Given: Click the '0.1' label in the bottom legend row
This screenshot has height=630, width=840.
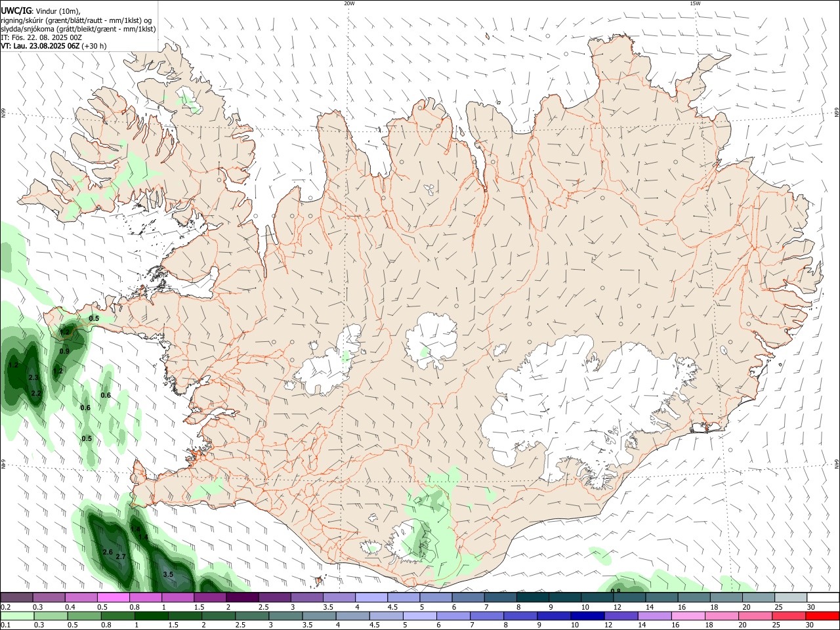Looking at the screenshot, I should (x=6, y=625).
